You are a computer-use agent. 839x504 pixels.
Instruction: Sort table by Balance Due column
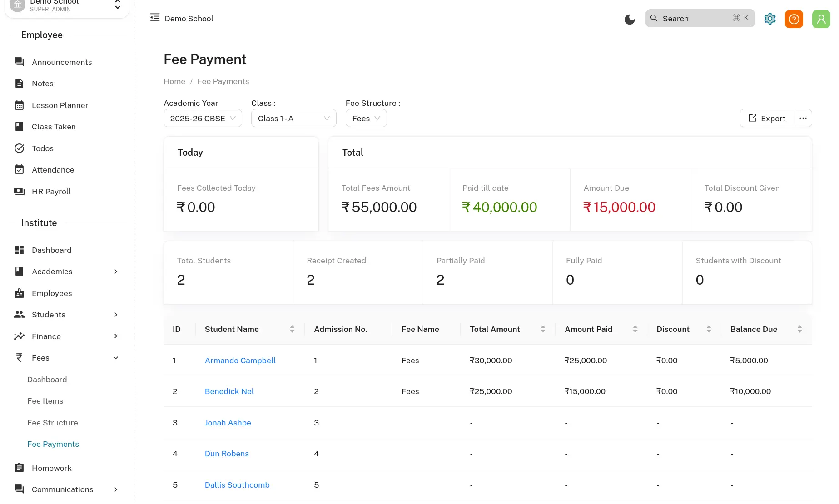799,329
